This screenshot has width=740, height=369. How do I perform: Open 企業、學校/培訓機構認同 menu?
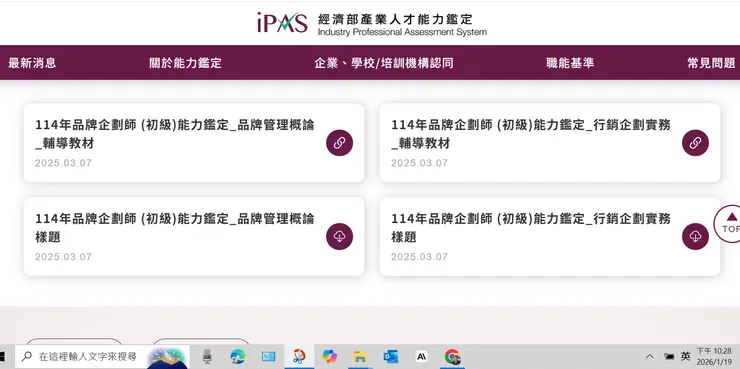pyautogui.click(x=384, y=63)
